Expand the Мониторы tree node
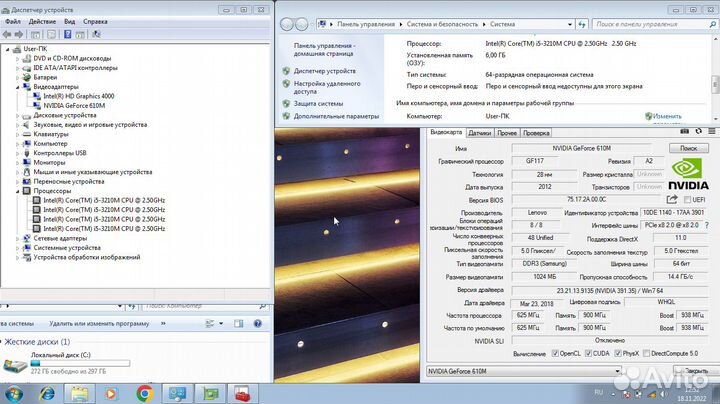Viewport: 720px width, 404px height. pyautogui.click(x=17, y=163)
